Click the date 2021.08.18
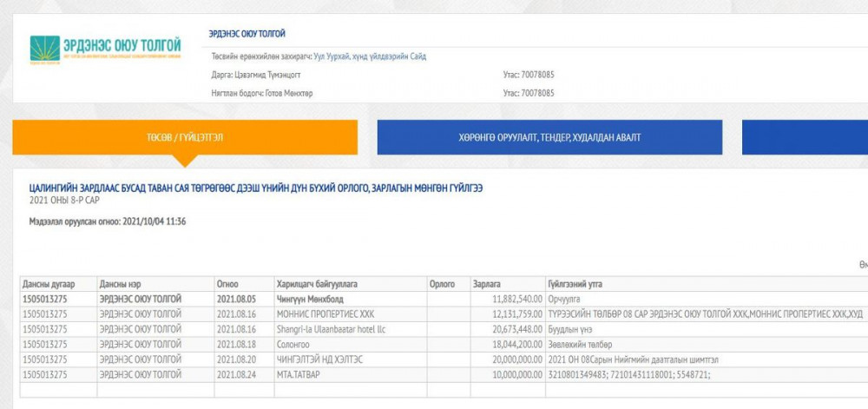The height and width of the screenshot is (409, 868). (x=235, y=344)
